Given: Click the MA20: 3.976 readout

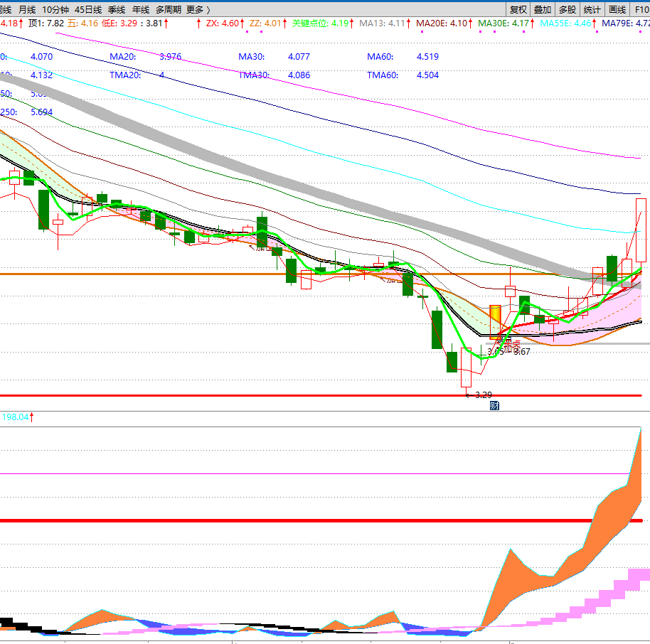Looking at the screenshot, I should [146, 56].
